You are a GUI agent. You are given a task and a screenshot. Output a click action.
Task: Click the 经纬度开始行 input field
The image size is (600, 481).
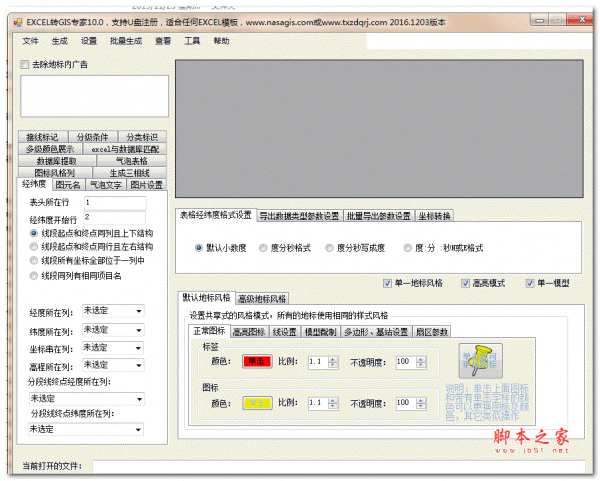coord(115,217)
